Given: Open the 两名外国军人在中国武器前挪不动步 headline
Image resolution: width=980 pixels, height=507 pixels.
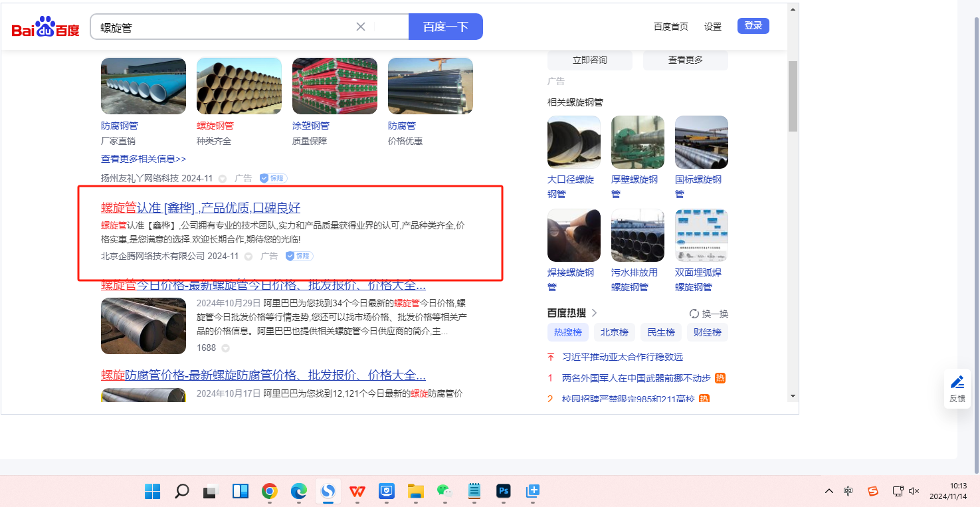Looking at the screenshot, I should pyautogui.click(x=637, y=378).
